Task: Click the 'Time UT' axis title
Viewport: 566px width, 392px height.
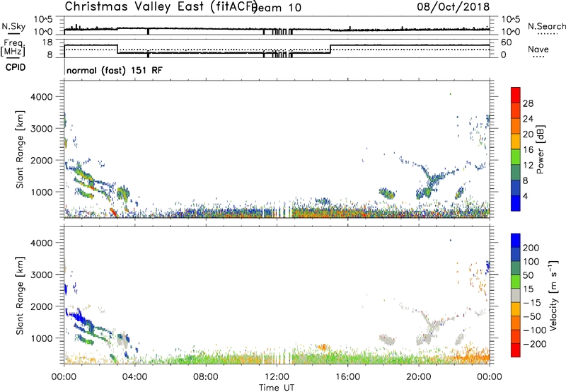Action: tap(277, 387)
